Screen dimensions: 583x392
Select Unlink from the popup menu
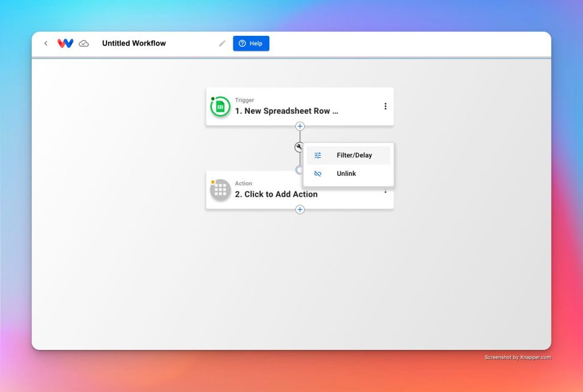pyautogui.click(x=348, y=174)
